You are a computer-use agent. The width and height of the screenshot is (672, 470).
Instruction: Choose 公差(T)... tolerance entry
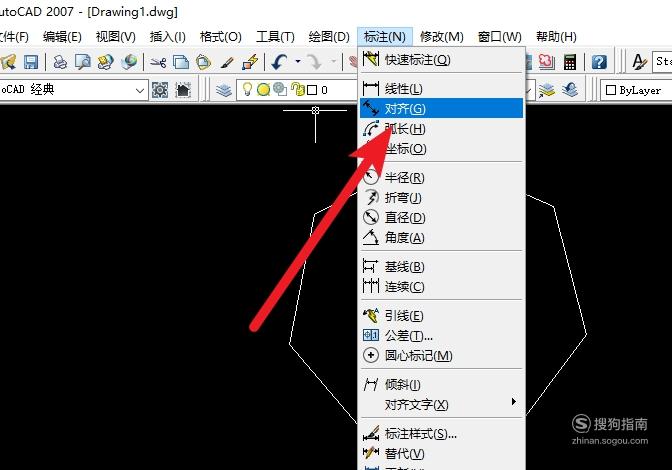click(x=441, y=335)
